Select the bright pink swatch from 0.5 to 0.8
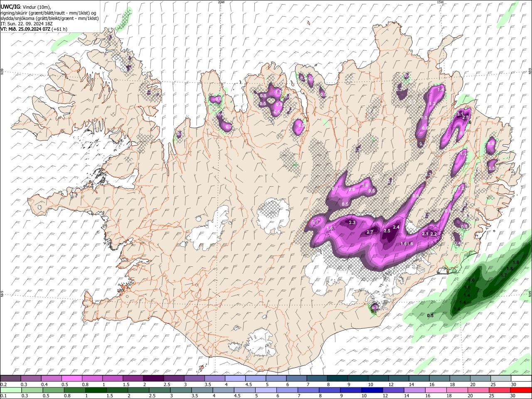This screenshot has height=399, width=532. tap(72, 378)
